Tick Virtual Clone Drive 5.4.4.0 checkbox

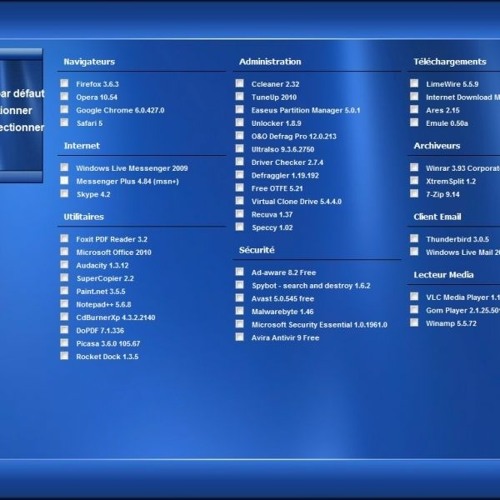[x=240, y=201]
